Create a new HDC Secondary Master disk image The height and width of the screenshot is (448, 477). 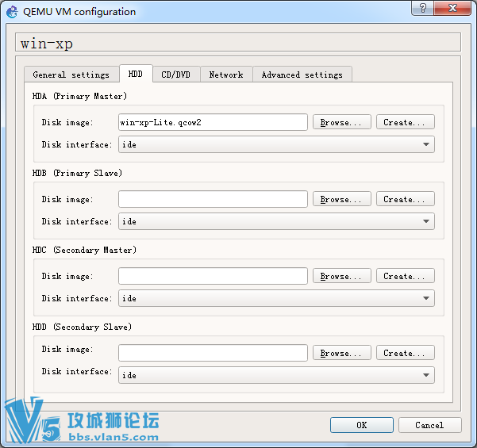pos(406,276)
